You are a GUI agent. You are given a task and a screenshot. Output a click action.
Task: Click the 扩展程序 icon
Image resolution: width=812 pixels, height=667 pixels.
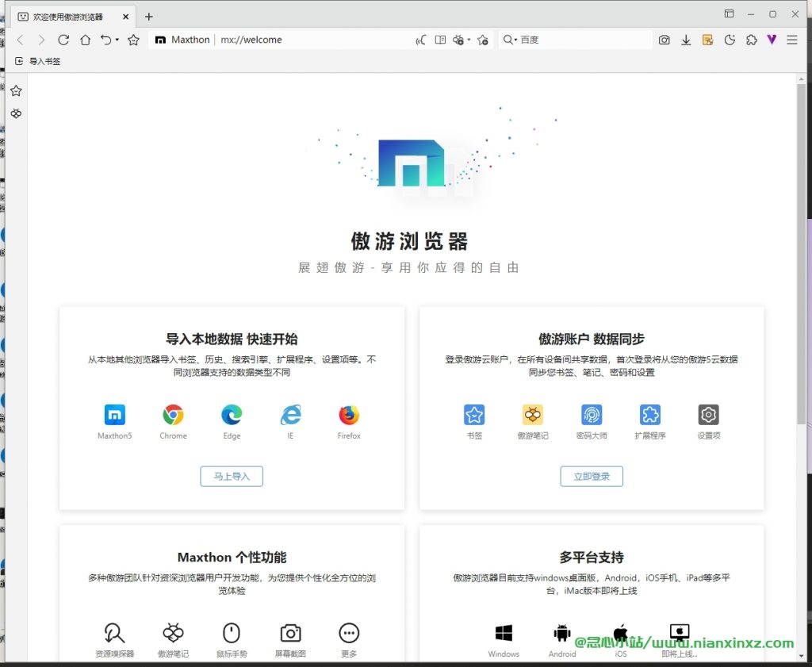click(x=650, y=415)
